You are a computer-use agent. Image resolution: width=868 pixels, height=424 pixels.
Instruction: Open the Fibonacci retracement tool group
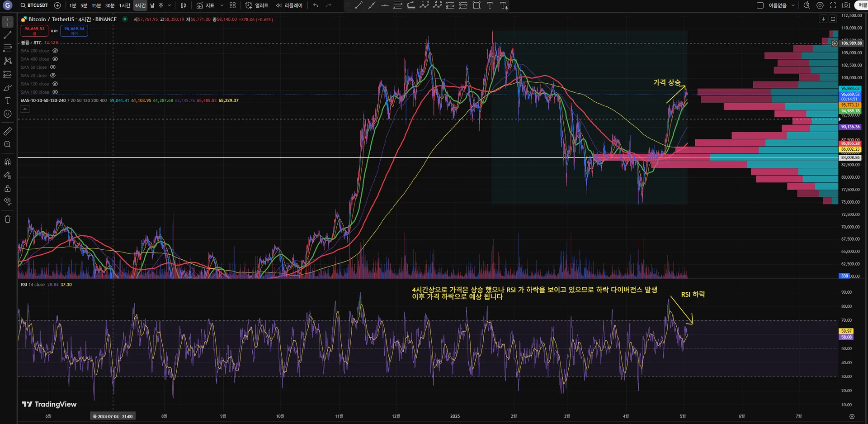point(8,48)
